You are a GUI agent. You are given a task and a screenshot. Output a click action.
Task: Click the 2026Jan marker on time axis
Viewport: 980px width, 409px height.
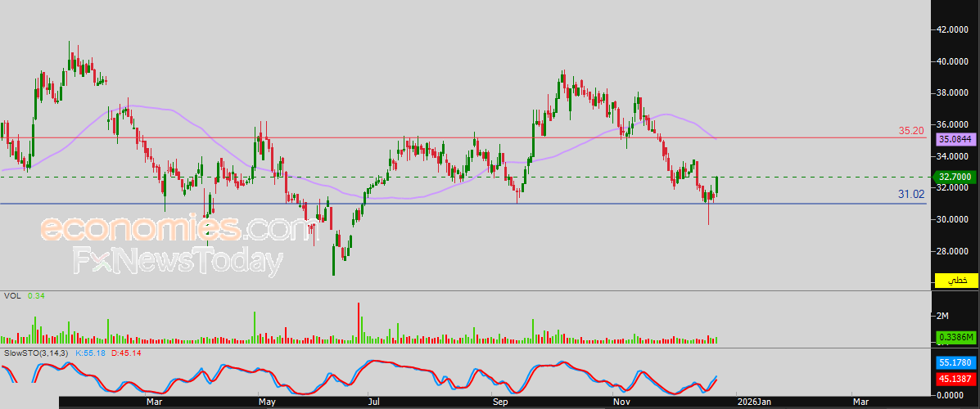753,402
